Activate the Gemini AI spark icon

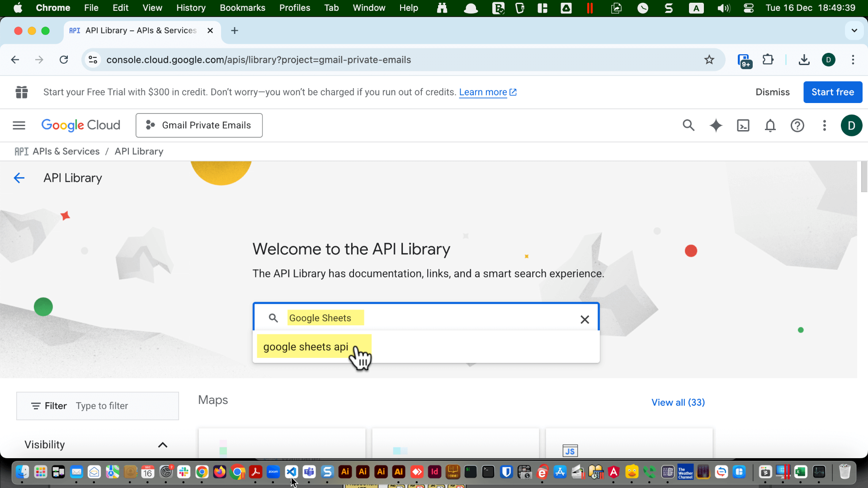[716, 125]
